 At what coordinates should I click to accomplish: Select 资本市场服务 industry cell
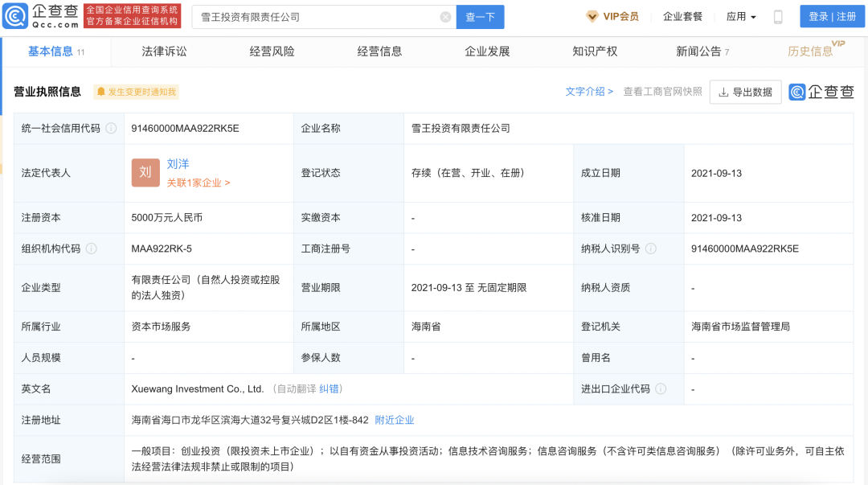click(x=161, y=327)
